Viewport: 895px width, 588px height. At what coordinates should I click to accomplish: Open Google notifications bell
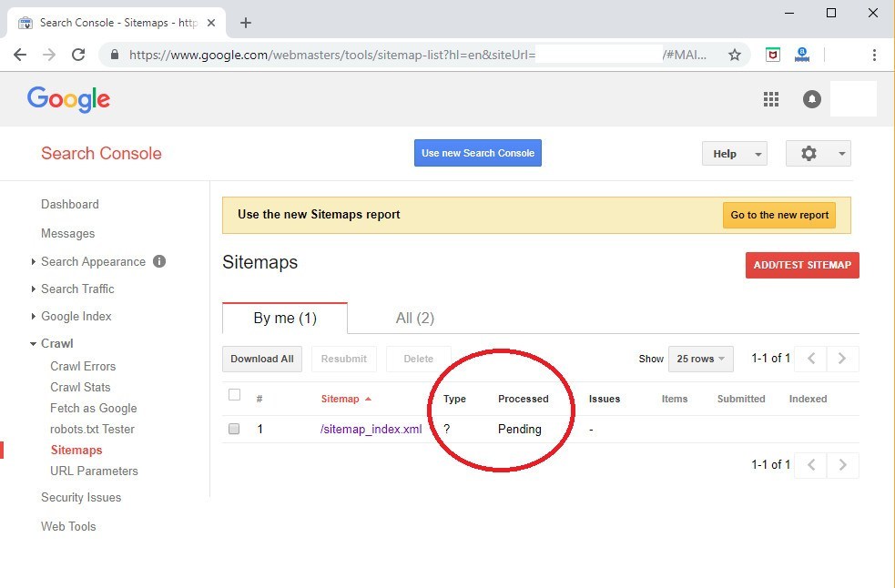(x=811, y=99)
